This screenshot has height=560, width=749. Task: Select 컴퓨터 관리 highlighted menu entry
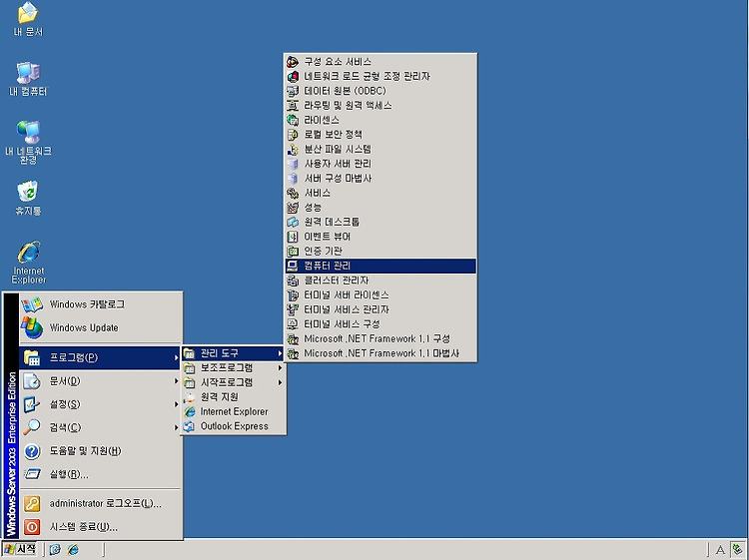tap(380, 266)
